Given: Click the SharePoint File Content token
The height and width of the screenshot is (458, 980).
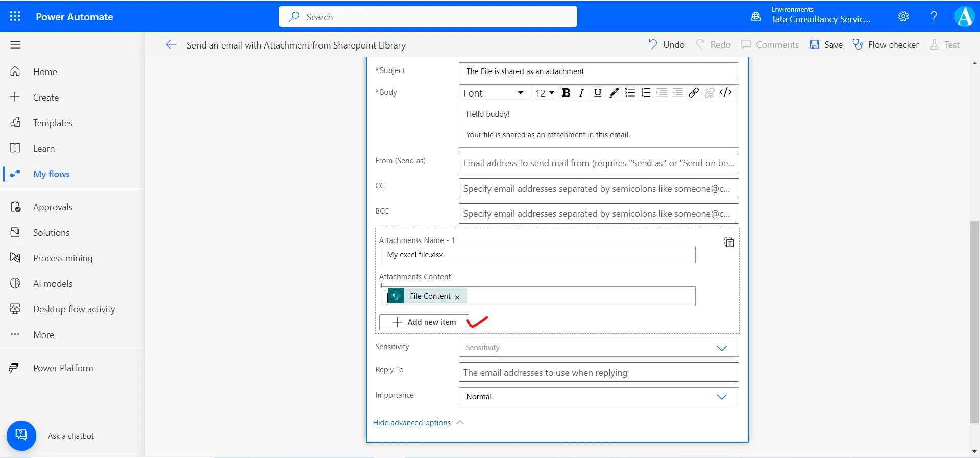Looking at the screenshot, I should tap(427, 296).
